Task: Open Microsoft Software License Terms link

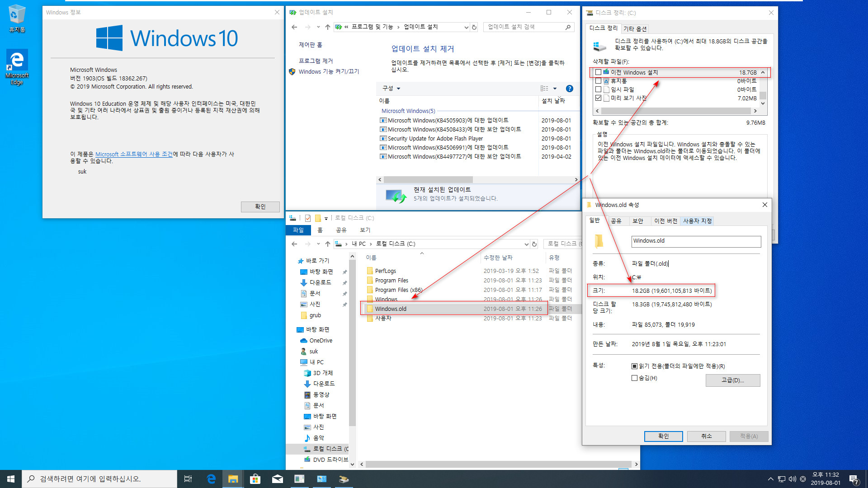Action: tap(134, 155)
